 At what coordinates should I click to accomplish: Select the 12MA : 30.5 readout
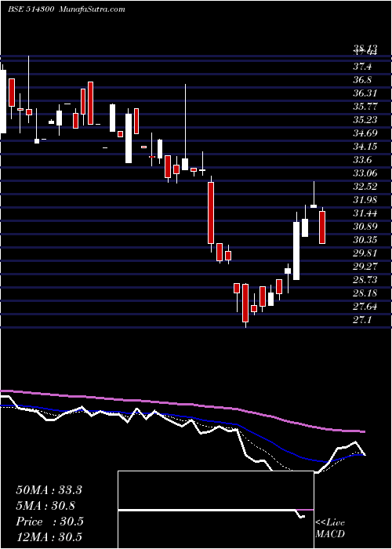click(49, 537)
